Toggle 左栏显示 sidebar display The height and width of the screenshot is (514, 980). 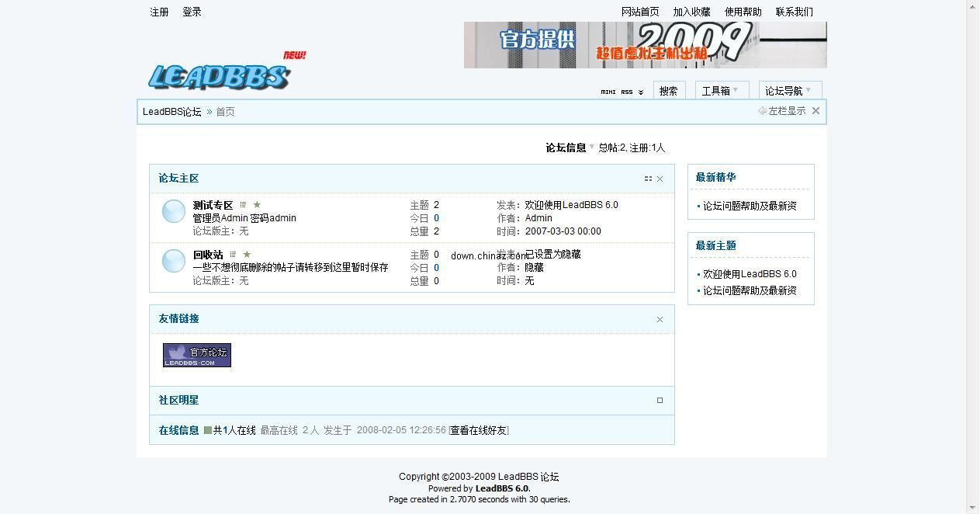pyautogui.click(x=787, y=111)
